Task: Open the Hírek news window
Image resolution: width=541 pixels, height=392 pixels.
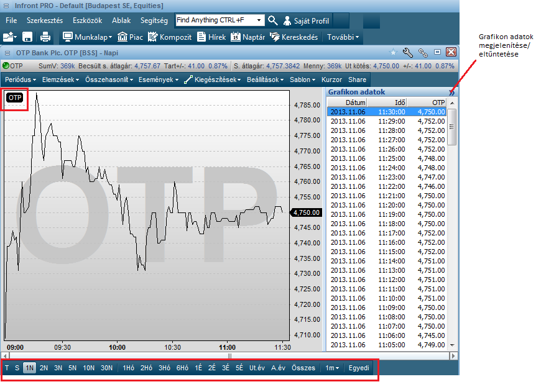Action: [x=211, y=37]
